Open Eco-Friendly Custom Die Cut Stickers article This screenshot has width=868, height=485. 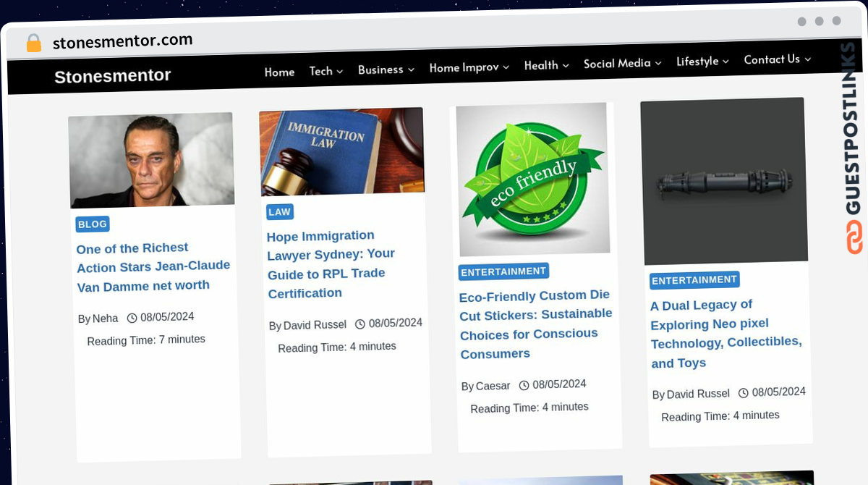[x=536, y=324]
